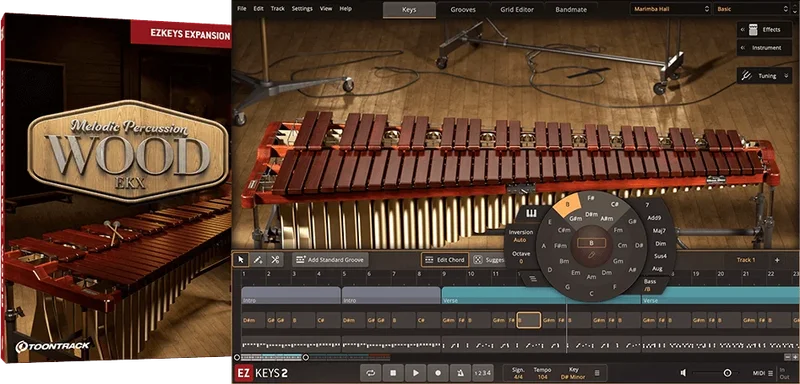800x384 pixels.
Task: Click Add Standard Groove button
Action: coord(330,260)
